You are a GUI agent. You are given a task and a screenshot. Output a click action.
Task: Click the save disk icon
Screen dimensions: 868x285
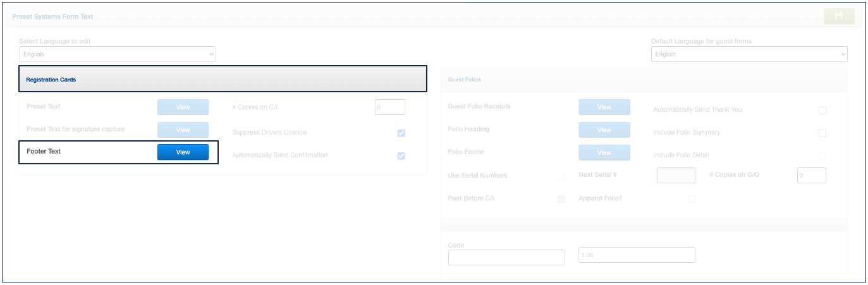tap(839, 16)
